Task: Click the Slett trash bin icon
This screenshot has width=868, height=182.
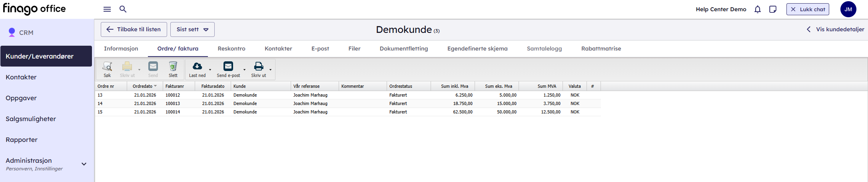Action: click(x=173, y=67)
